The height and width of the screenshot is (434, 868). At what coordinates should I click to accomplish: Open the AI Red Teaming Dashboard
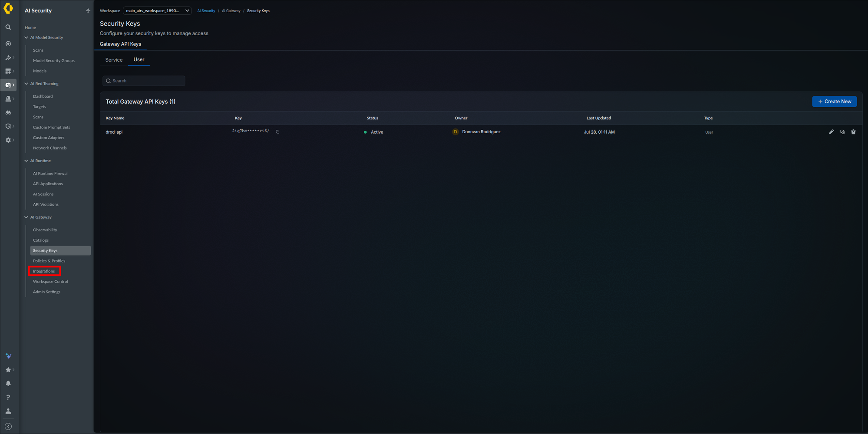tap(43, 96)
